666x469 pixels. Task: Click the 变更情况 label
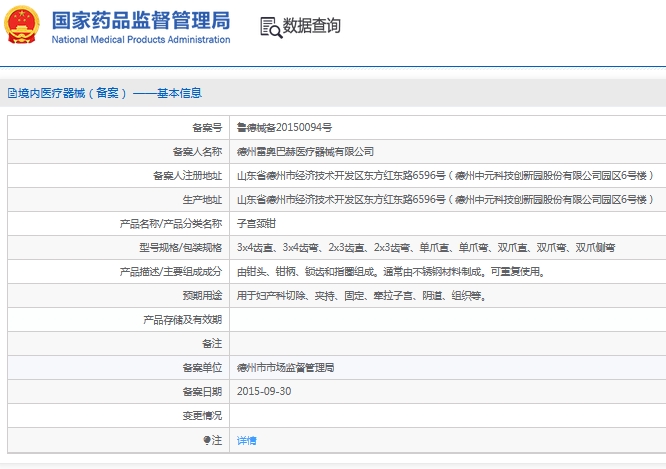pos(202,415)
